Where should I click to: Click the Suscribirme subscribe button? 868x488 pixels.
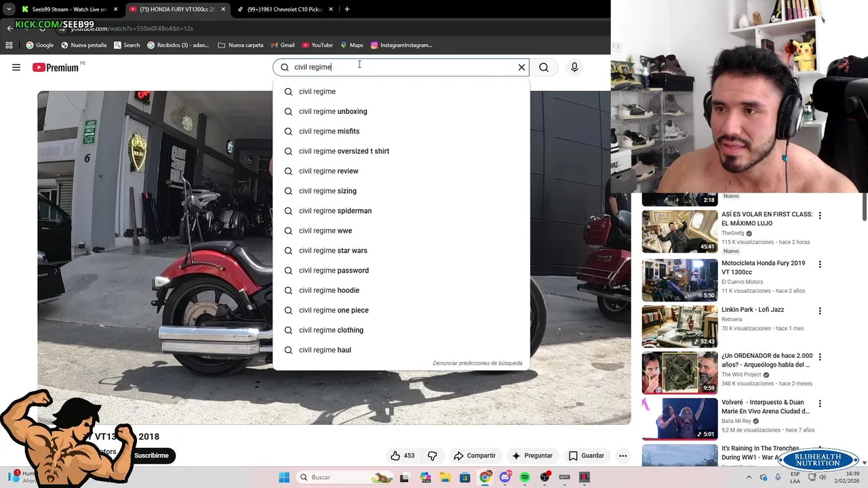click(151, 455)
